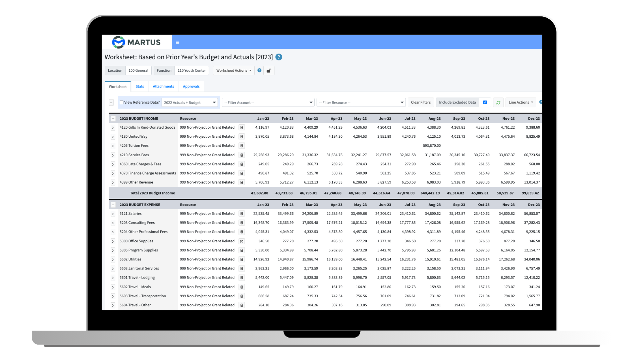
Task: Enable the View Reference Data checkbox
Action: coord(122,102)
